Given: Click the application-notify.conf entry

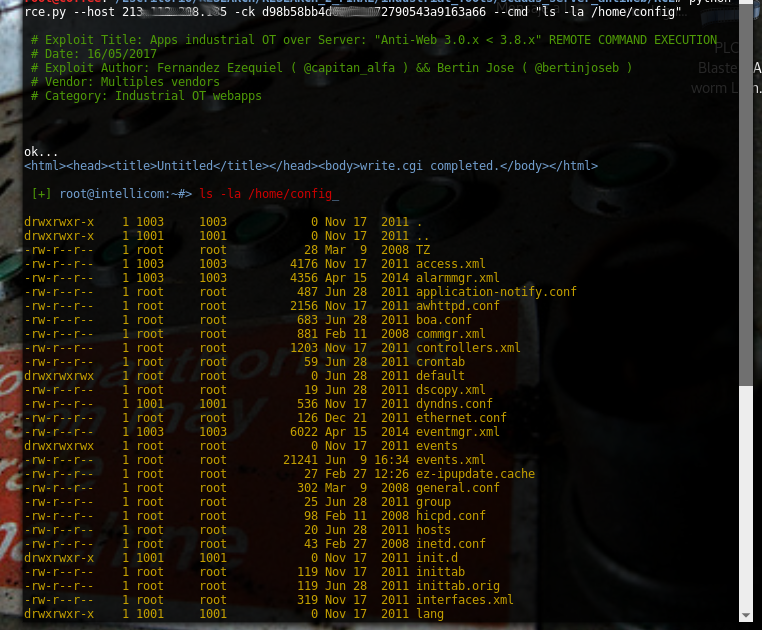Looking at the screenshot, I should [496, 292].
